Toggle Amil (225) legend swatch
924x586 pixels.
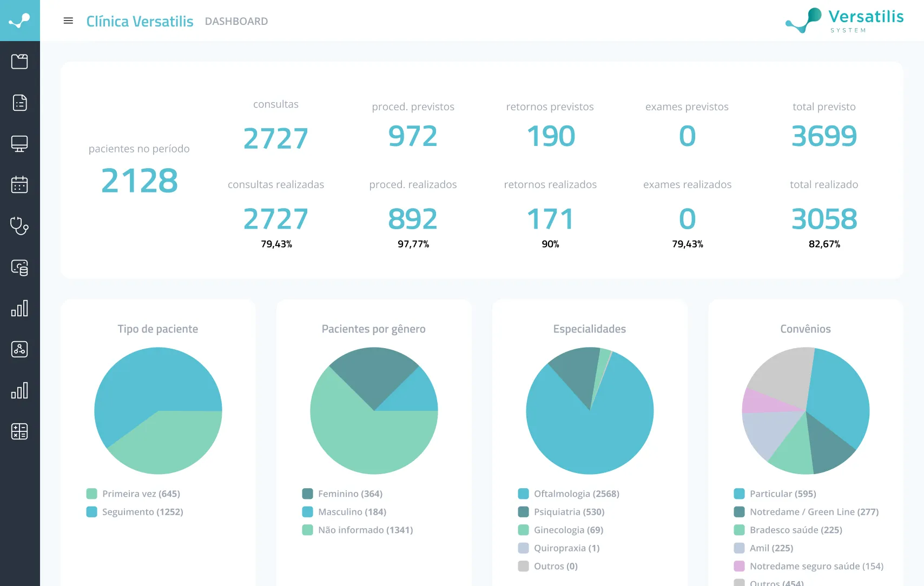click(x=739, y=548)
